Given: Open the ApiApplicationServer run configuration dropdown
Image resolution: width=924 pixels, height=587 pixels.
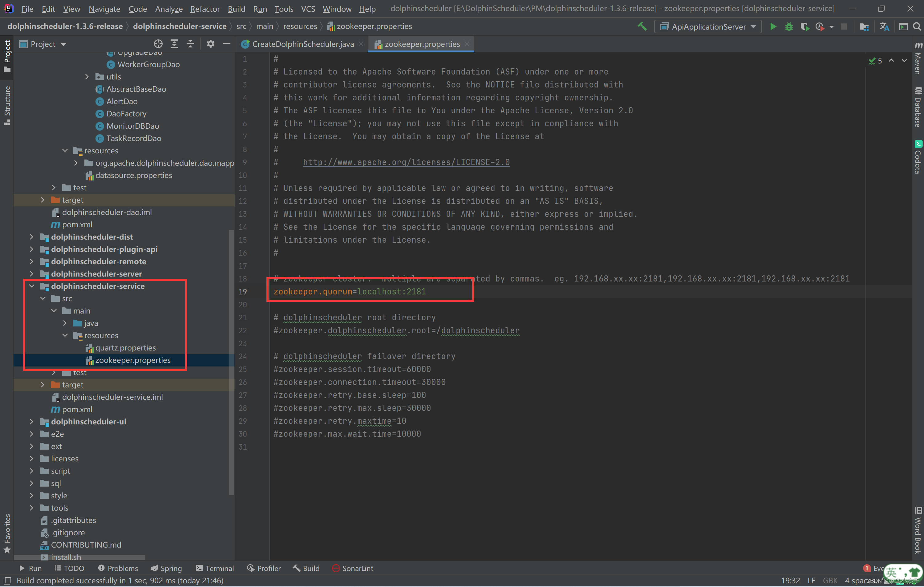Looking at the screenshot, I should pos(708,26).
